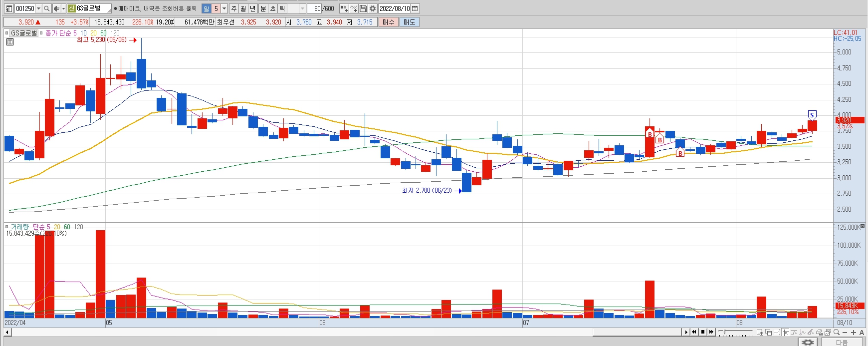Click the 다음 next button
868x346 pixels.
tap(842, 342)
